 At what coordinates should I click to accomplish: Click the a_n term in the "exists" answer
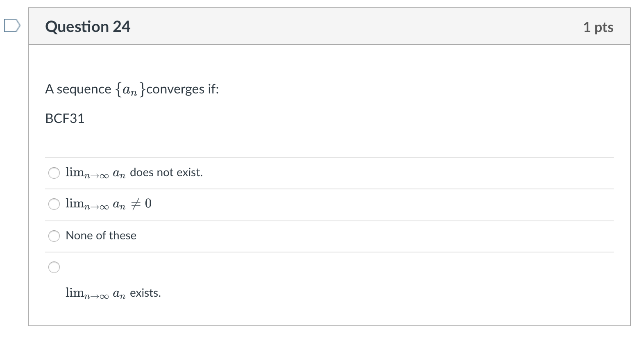click(119, 294)
